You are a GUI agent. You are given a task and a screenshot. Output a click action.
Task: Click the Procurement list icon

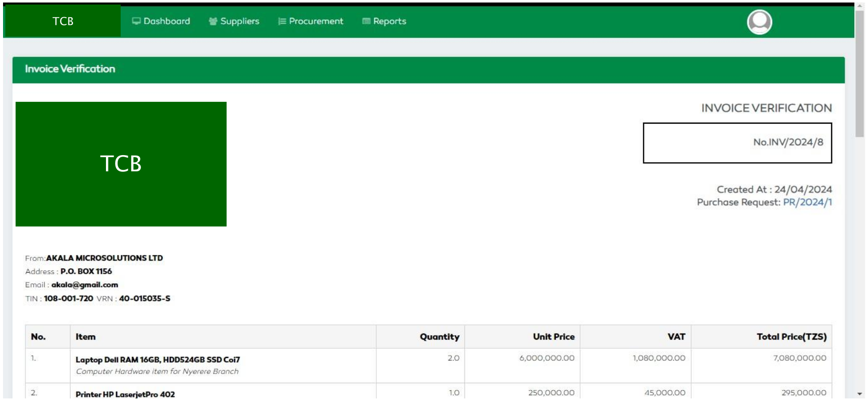click(282, 21)
